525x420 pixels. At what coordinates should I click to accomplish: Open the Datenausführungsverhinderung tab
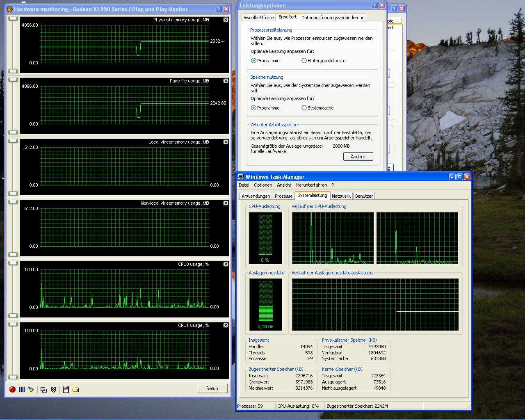tap(333, 18)
